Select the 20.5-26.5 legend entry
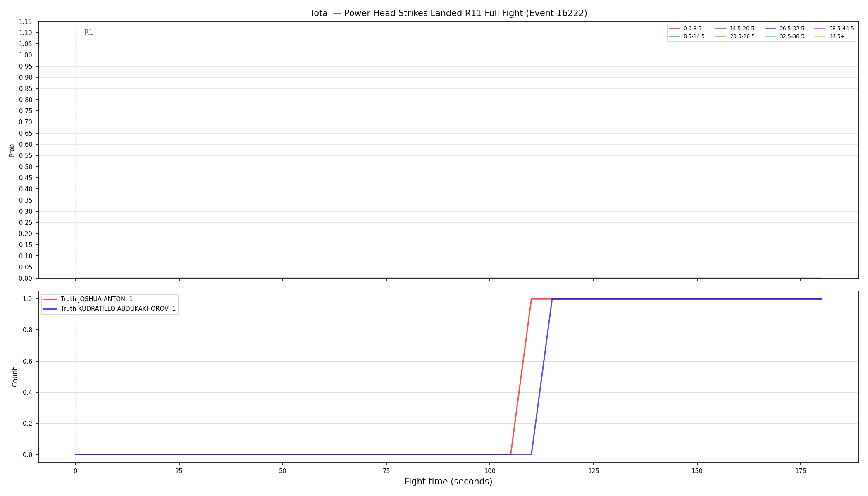 pos(734,36)
